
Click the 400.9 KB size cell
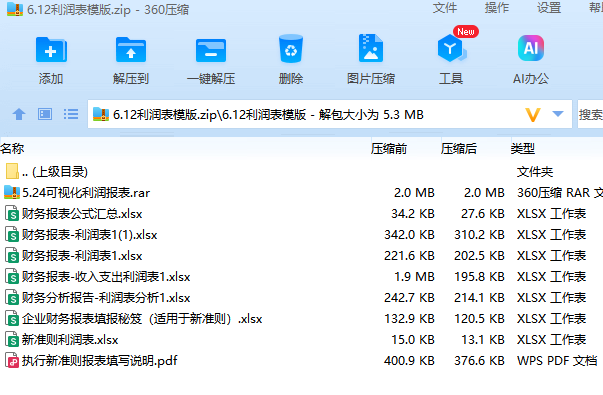(x=410, y=361)
